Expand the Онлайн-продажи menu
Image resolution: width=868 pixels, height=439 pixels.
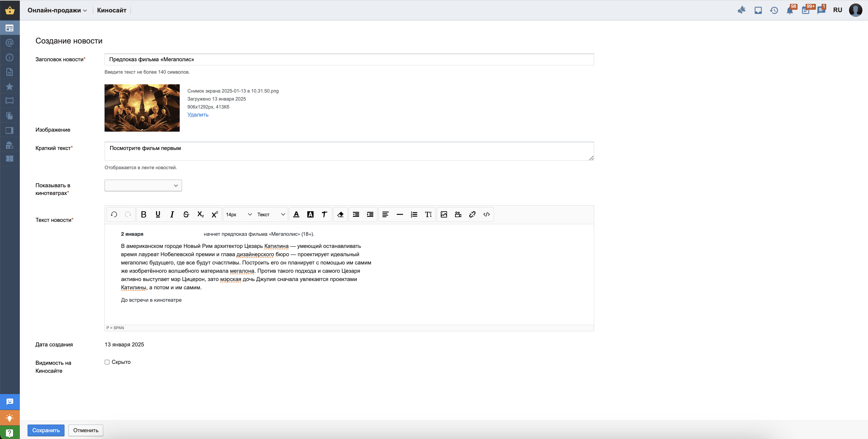pyautogui.click(x=57, y=10)
